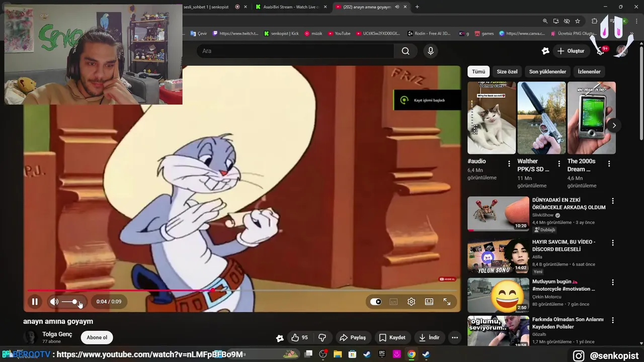
Task: Enter fullscreen video mode
Action: pos(447,302)
